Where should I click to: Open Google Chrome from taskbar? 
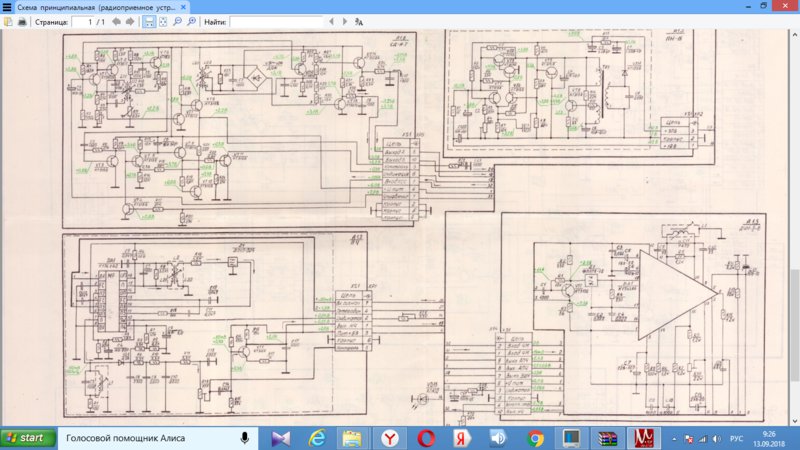pyautogui.click(x=535, y=438)
